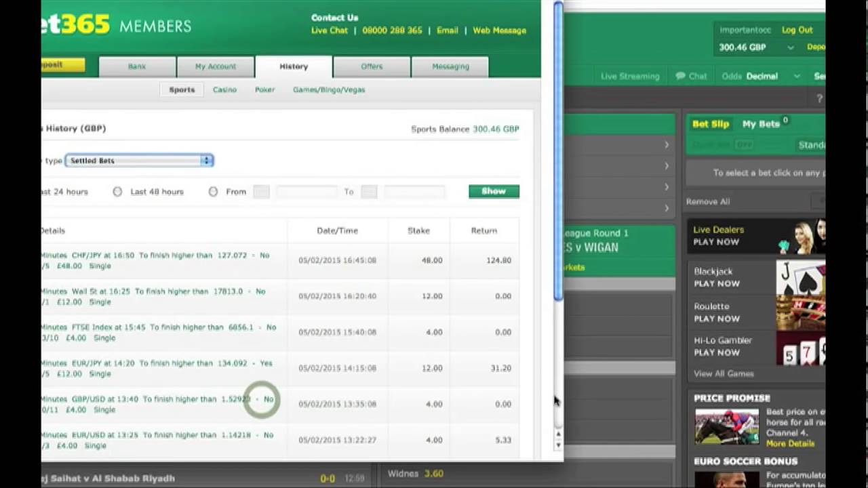Click the Email contact link

tap(447, 30)
